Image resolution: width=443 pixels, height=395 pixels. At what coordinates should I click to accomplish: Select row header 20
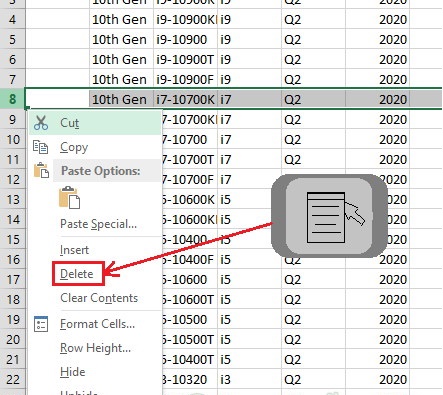point(12,339)
